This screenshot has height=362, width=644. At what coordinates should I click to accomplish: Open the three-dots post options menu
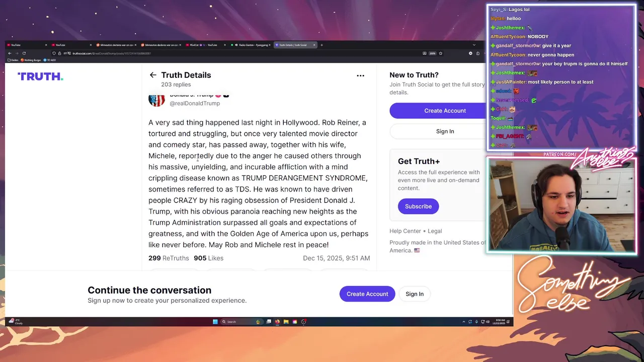360,75
